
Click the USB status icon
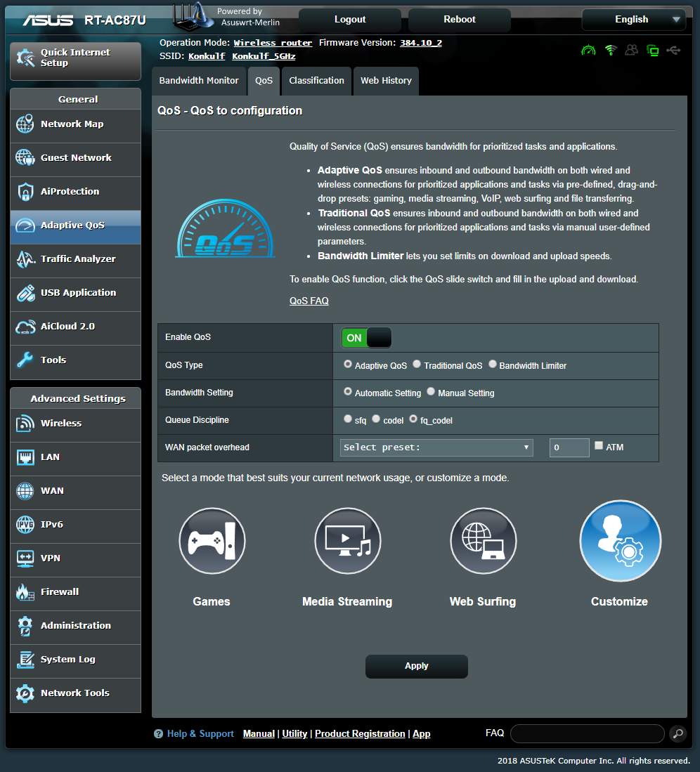(x=673, y=50)
